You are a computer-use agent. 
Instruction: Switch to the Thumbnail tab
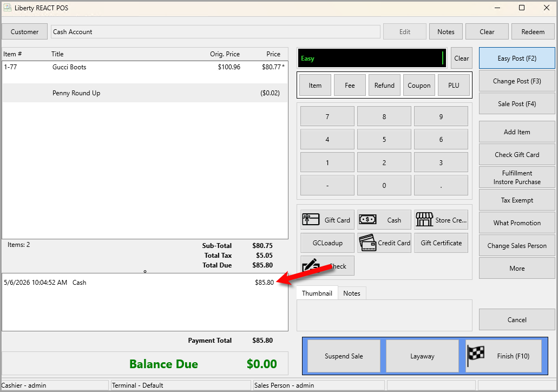tap(317, 293)
